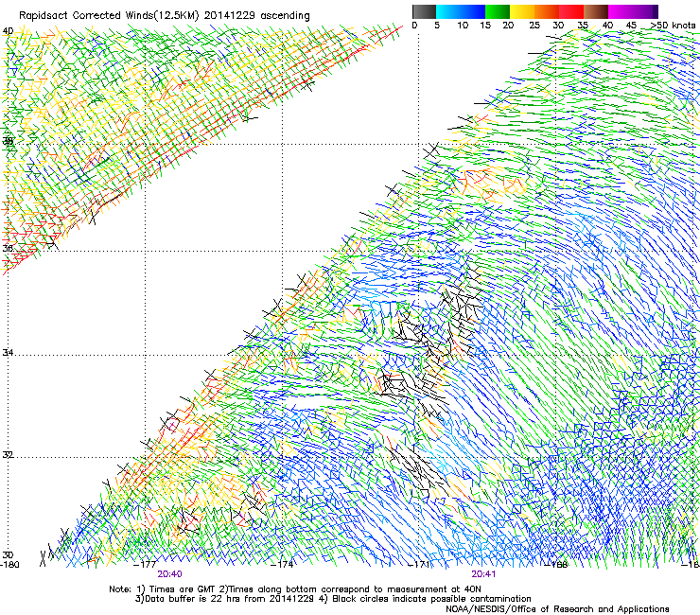The width and height of the screenshot is (700, 615).
Task: Click the latitude label '36'
Action: click(x=8, y=248)
